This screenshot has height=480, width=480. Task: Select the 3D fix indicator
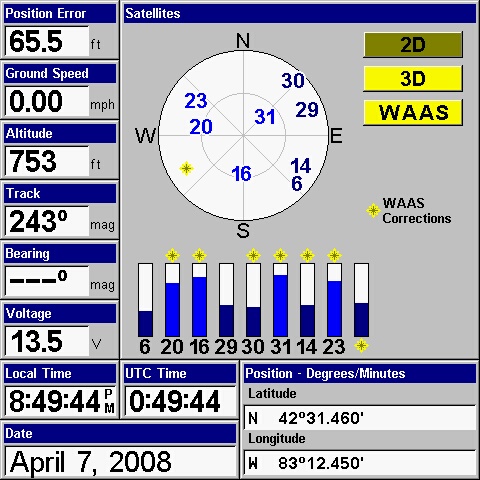coord(413,79)
